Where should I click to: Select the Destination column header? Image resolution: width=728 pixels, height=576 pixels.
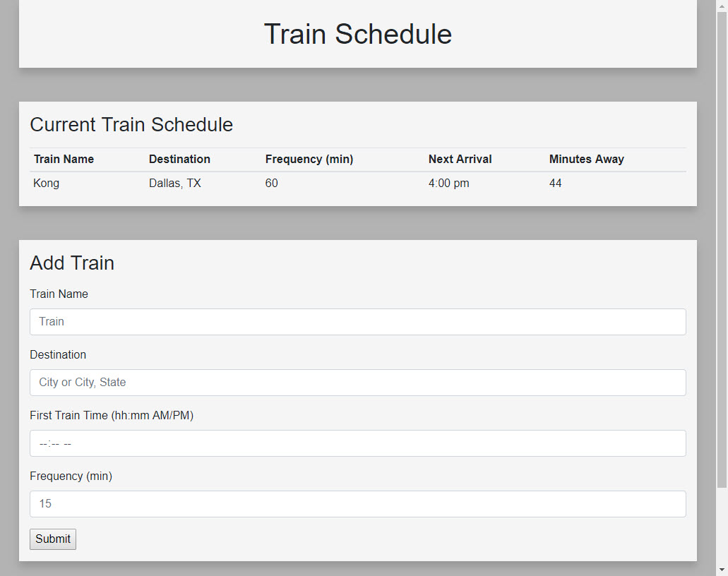[179, 159]
